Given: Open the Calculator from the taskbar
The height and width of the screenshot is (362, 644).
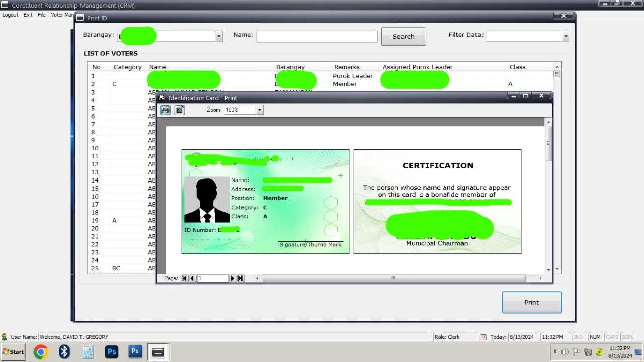Looking at the screenshot, I should click(x=88, y=352).
